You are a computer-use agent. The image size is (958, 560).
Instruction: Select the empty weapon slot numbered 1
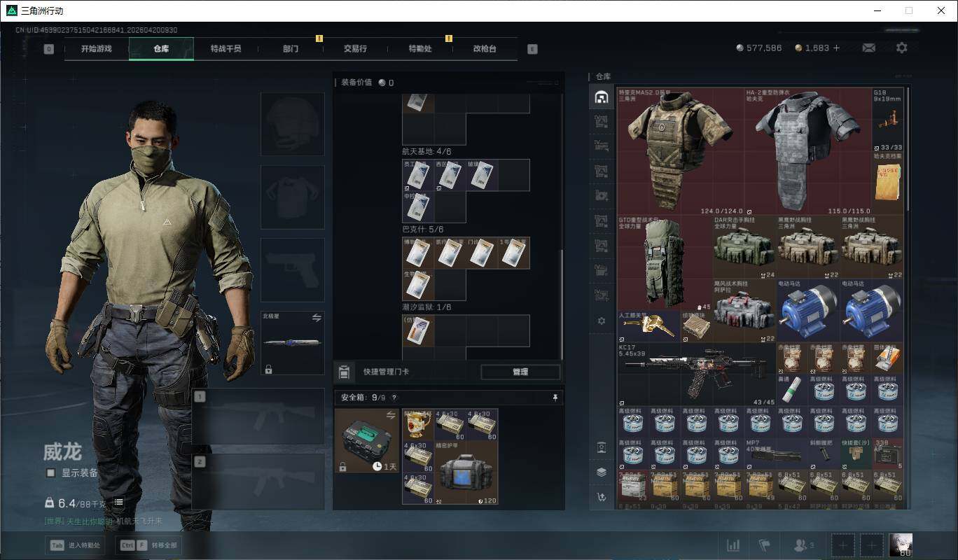pyautogui.click(x=258, y=416)
